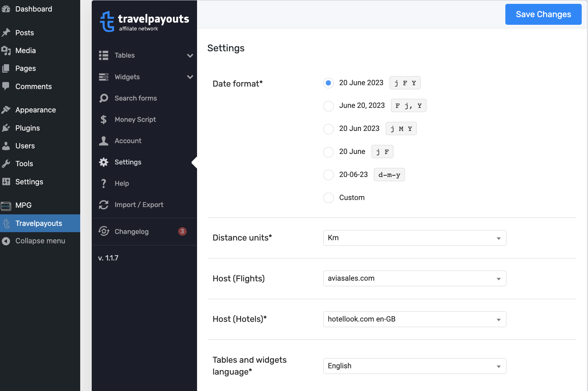Click the Settings gear icon
The width and height of the screenshot is (588, 391).
click(104, 162)
